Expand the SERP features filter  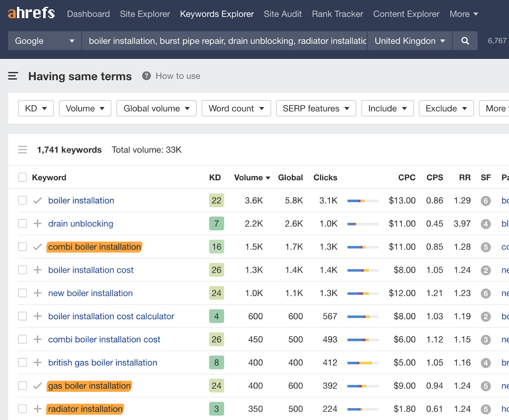(x=315, y=108)
